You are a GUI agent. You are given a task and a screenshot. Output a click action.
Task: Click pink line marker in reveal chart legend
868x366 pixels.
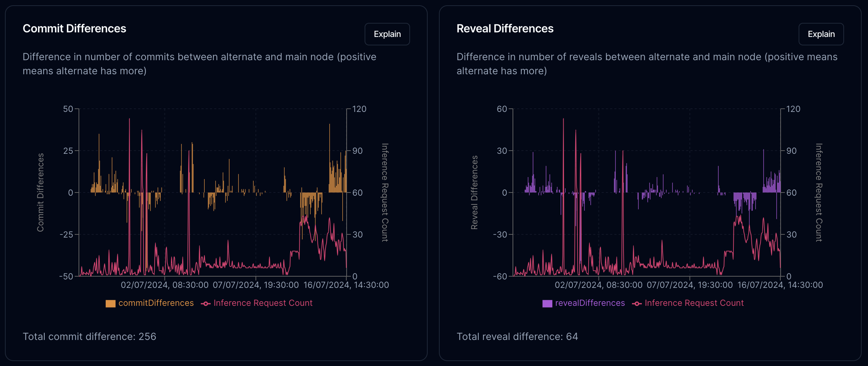(x=637, y=303)
